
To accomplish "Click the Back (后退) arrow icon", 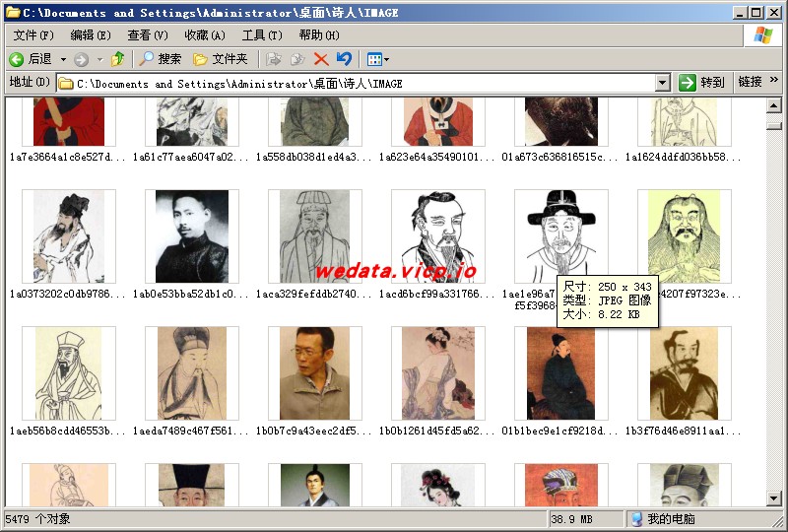I will pyautogui.click(x=16, y=59).
